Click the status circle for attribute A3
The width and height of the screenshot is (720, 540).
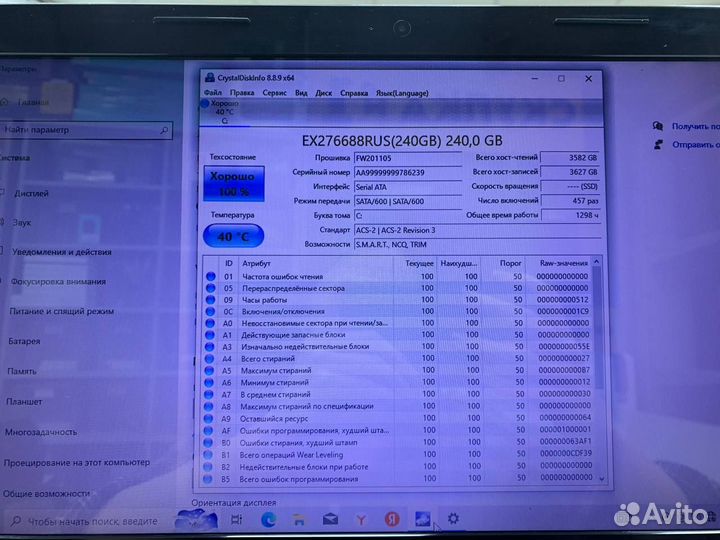[x=209, y=347]
